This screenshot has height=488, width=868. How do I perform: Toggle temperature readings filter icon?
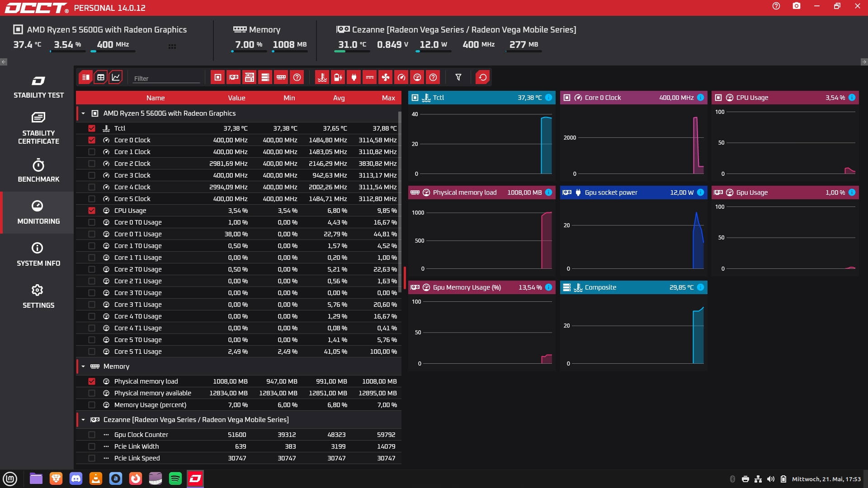click(x=322, y=77)
